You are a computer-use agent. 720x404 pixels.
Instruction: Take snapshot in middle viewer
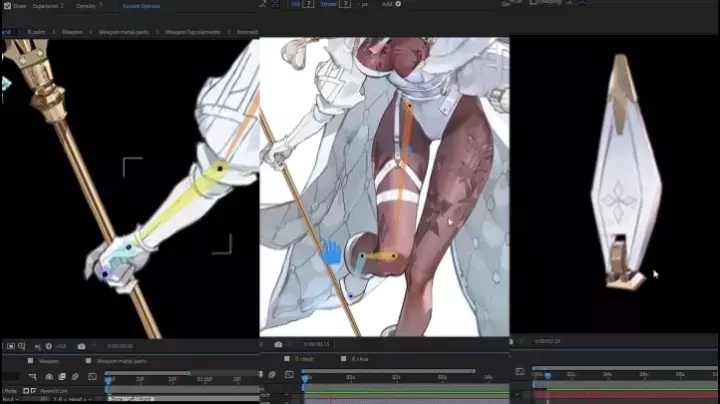(x=278, y=344)
